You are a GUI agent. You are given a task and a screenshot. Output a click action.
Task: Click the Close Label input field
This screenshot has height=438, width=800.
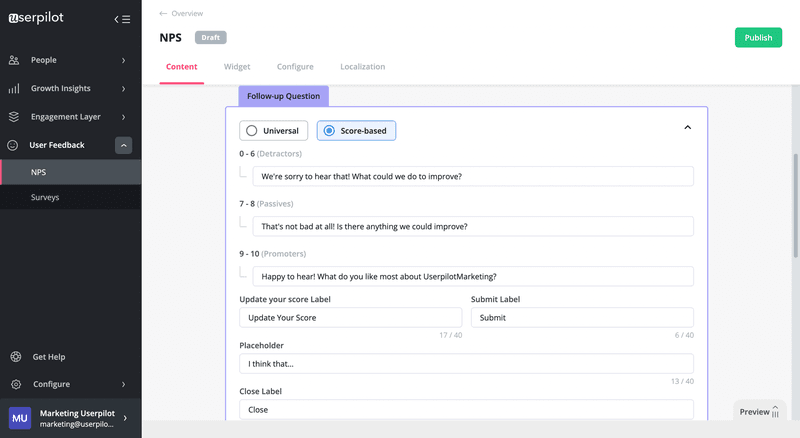click(466, 409)
